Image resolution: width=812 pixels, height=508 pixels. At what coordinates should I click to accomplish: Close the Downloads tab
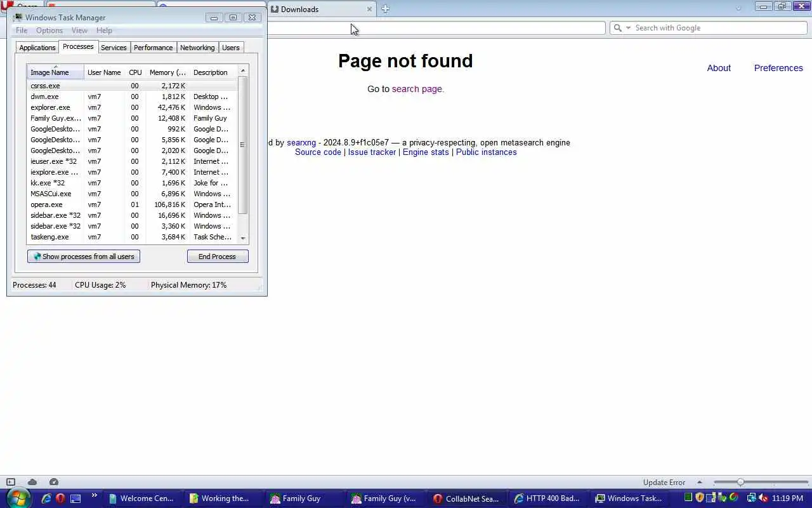(x=369, y=9)
